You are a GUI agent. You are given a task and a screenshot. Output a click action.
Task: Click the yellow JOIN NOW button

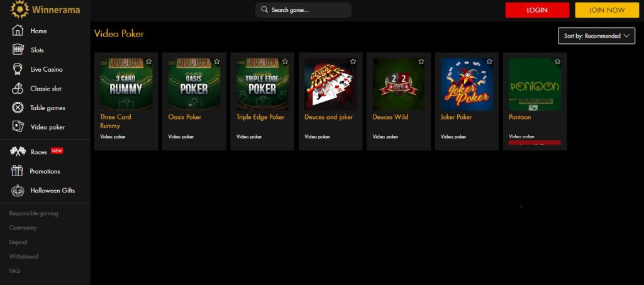coord(607,10)
